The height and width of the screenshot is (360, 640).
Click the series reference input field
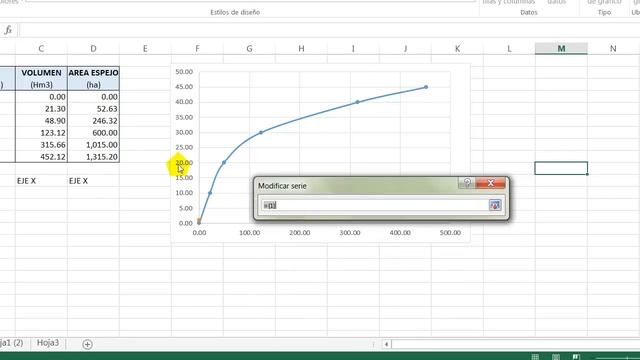(x=374, y=205)
